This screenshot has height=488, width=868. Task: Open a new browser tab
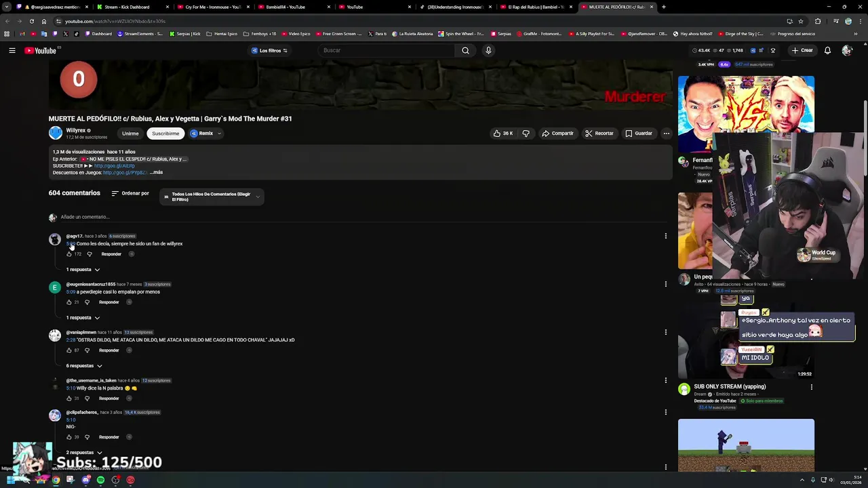(663, 7)
